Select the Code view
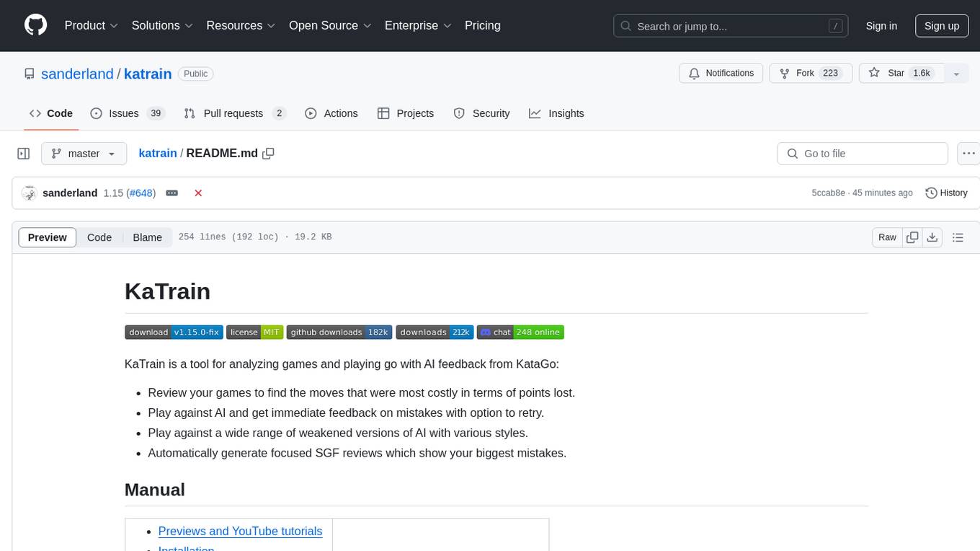This screenshot has width=980, height=551. pyautogui.click(x=99, y=237)
